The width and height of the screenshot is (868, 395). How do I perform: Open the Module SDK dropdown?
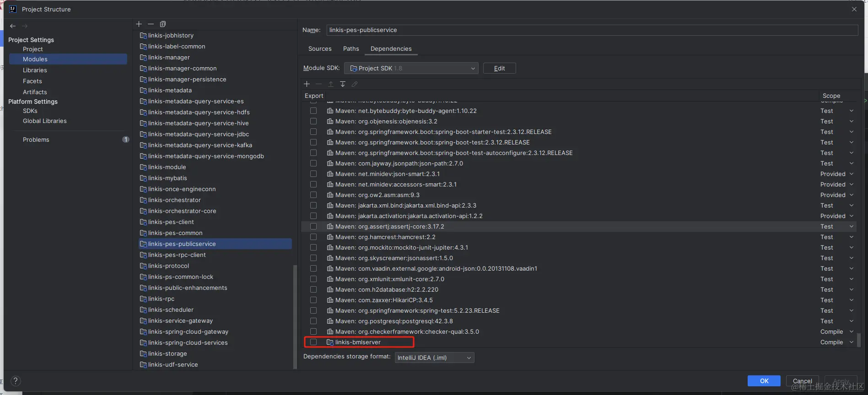(x=411, y=69)
